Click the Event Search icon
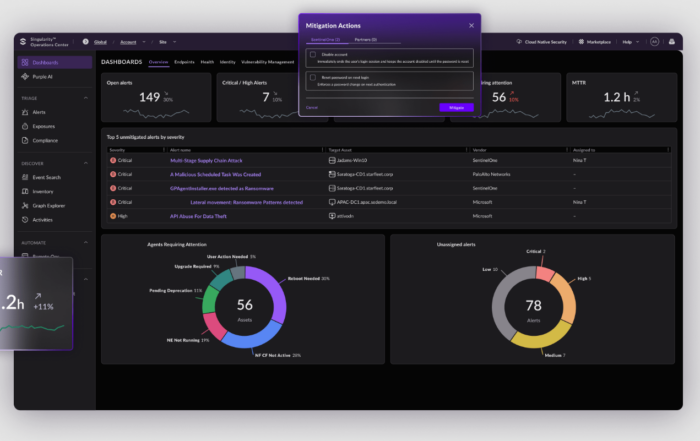Viewport: 700px width, 441px height. click(25, 177)
